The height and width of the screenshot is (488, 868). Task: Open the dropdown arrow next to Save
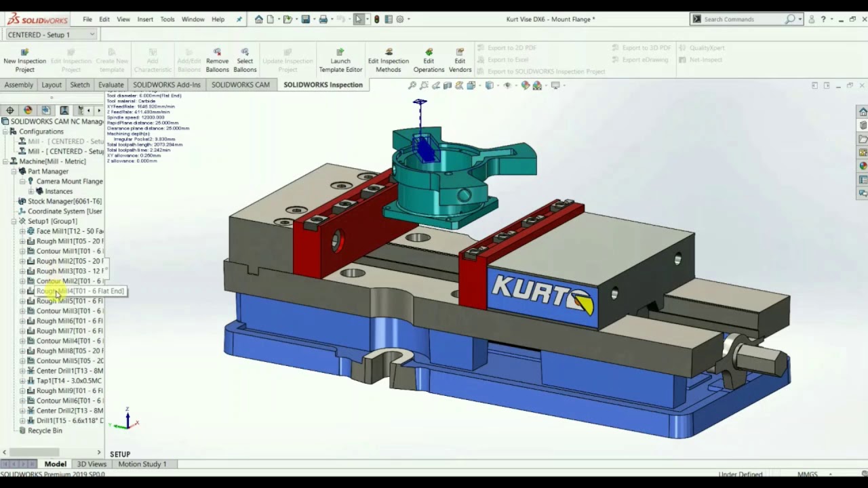click(x=314, y=19)
